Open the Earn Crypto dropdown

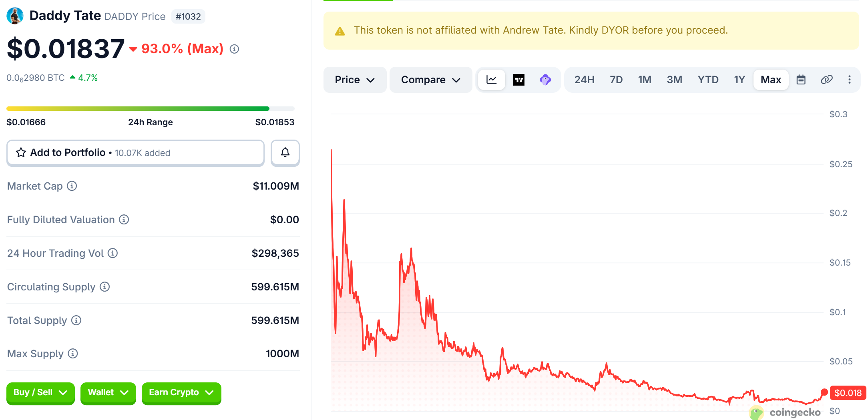pos(181,393)
